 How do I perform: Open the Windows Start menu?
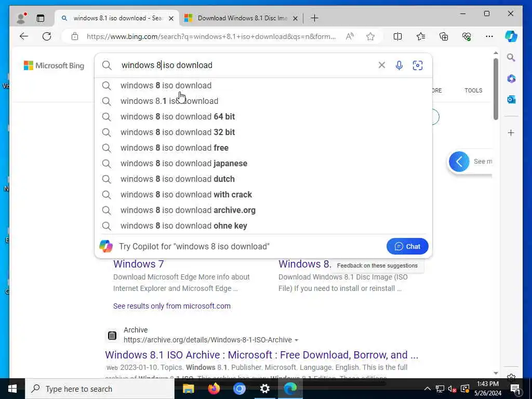(x=12, y=389)
